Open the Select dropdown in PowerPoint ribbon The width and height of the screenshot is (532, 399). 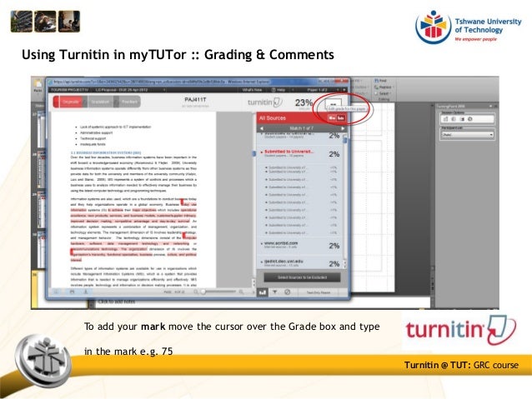point(382,93)
